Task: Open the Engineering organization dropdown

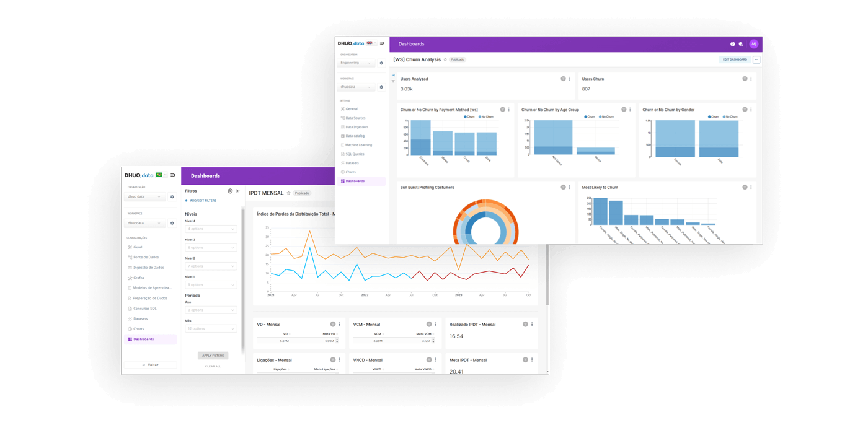Action: click(356, 63)
